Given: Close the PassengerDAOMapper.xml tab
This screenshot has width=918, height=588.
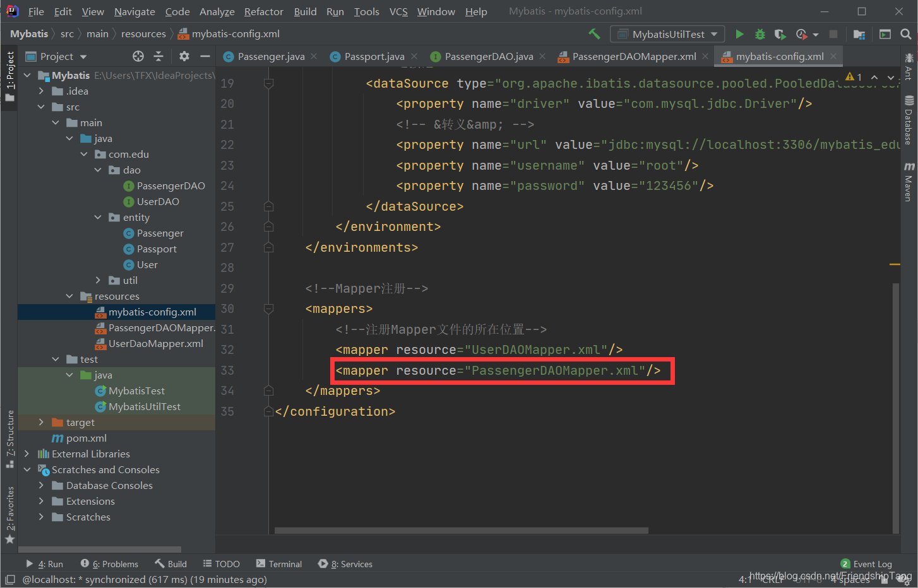Looking at the screenshot, I should click(705, 56).
